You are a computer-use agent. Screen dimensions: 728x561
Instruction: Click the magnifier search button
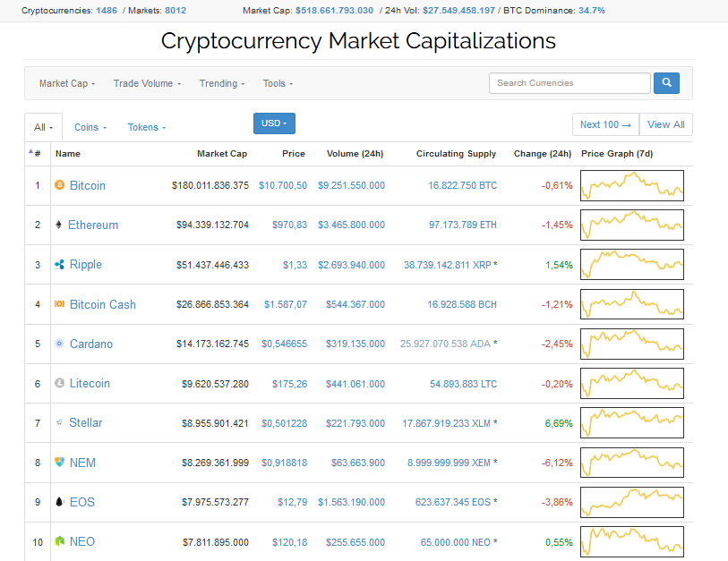[x=666, y=83]
